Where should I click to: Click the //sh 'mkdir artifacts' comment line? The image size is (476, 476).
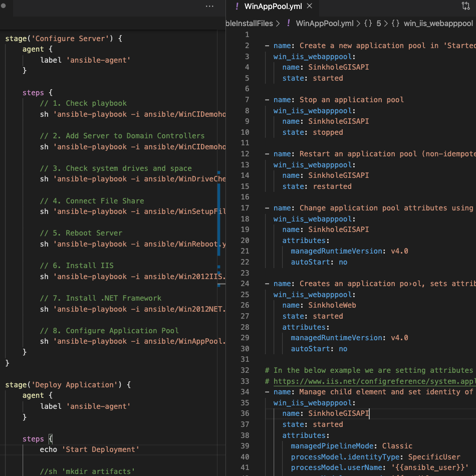point(87,471)
